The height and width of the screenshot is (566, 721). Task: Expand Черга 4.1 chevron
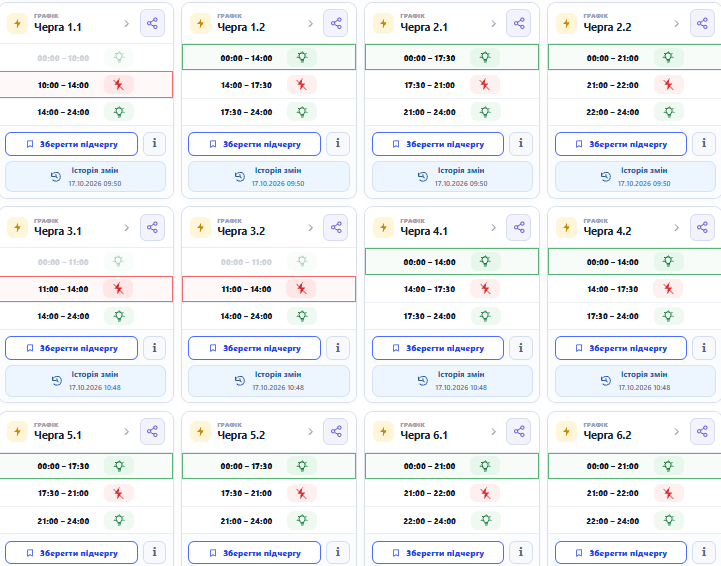click(x=493, y=228)
